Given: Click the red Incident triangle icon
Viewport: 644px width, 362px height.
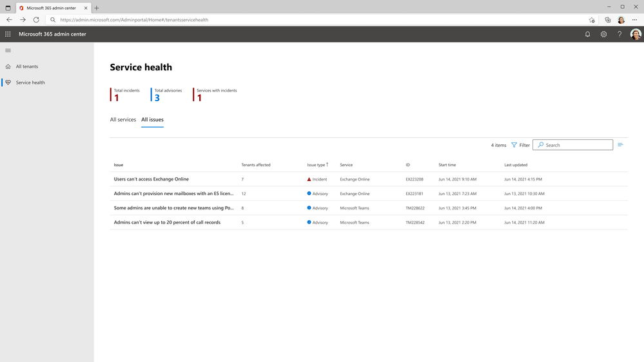Looking at the screenshot, I should pos(309,179).
